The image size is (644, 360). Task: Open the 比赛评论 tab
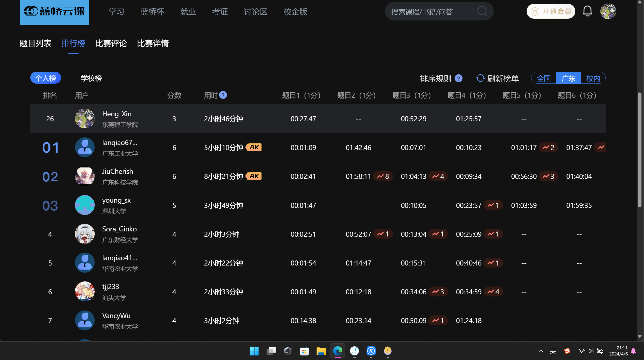pyautogui.click(x=111, y=43)
